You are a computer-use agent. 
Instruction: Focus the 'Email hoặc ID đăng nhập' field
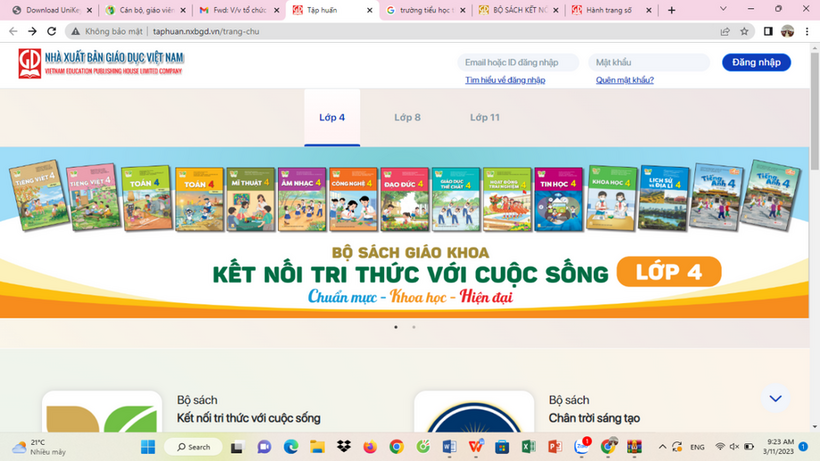(x=518, y=62)
